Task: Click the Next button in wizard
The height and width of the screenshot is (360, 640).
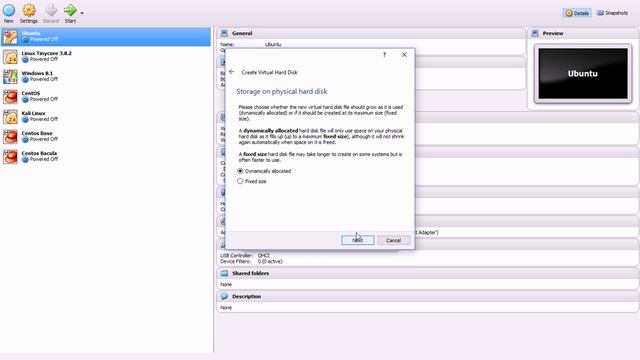Action: click(x=358, y=240)
